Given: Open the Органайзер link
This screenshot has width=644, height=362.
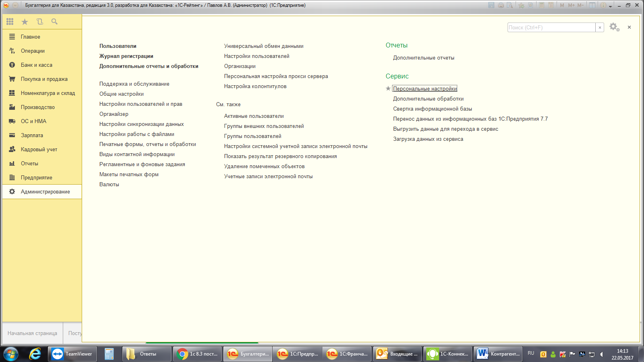Looking at the screenshot, I should coord(114,114).
